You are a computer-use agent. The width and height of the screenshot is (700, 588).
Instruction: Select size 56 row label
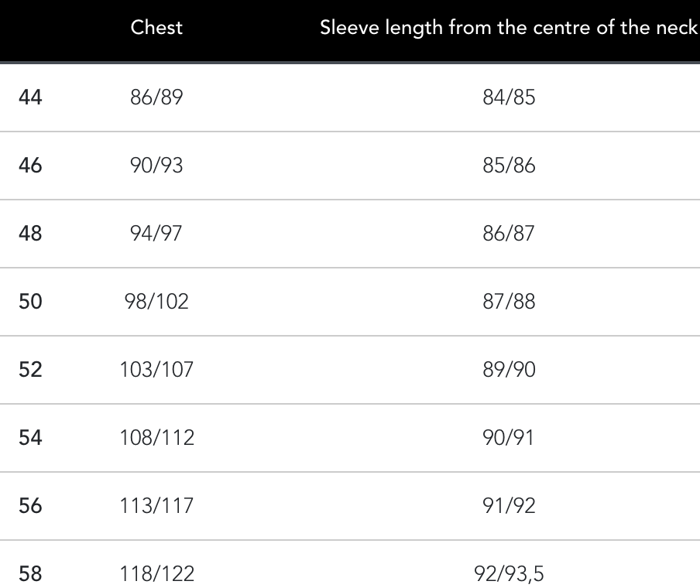point(30,506)
